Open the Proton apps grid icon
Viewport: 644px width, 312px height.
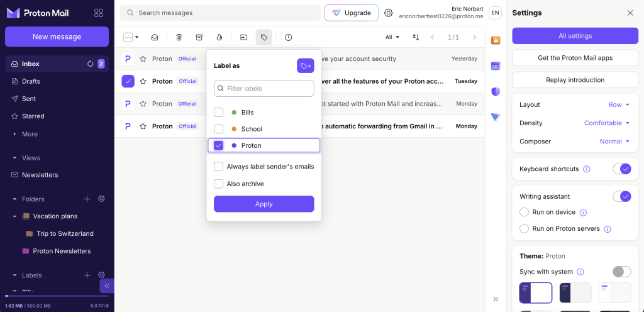point(99,13)
